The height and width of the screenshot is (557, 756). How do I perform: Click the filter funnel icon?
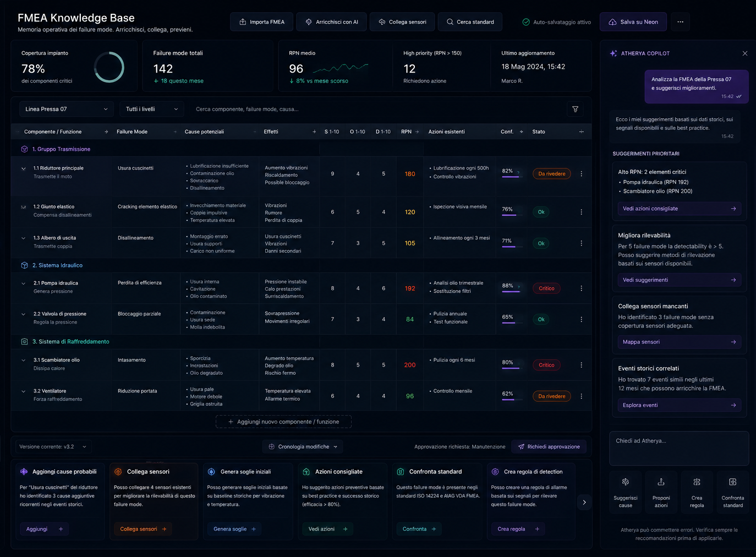pyautogui.click(x=575, y=109)
